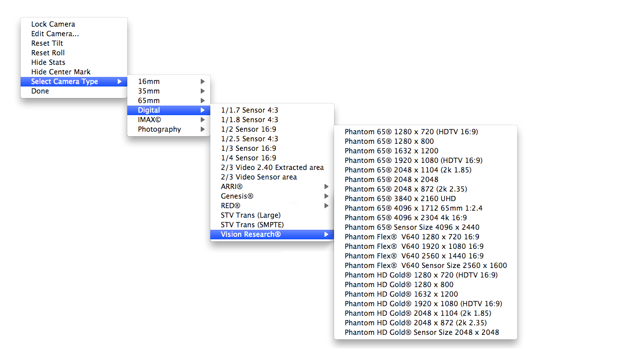Click Hide Stats menu entry

(74, 62)
